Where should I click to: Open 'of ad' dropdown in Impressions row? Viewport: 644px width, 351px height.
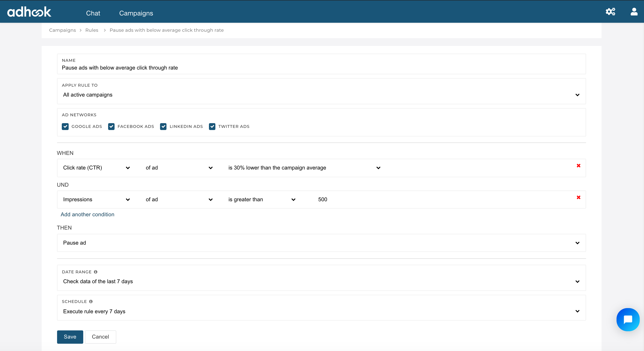click(x=179, y=200)
